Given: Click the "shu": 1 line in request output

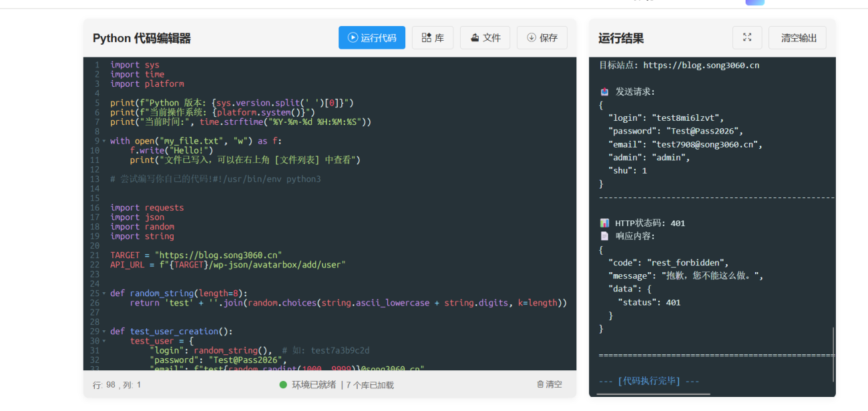Looking at the screenshot, I should pyautogui.click(x=628, y=170).
